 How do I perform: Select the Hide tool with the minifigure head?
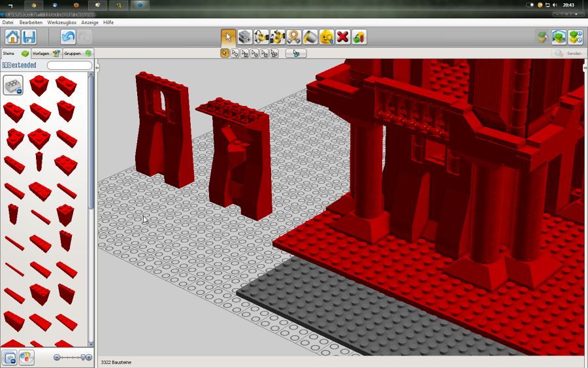click(326, 37)
